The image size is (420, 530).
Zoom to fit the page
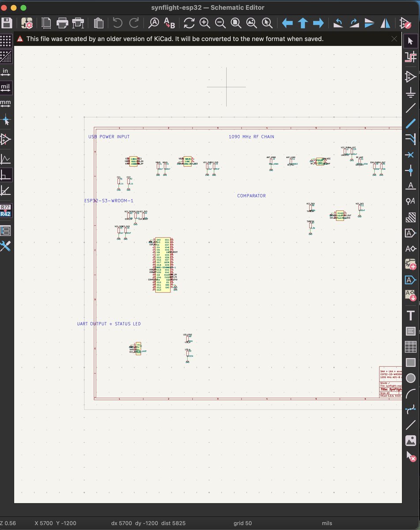[236, 23]
